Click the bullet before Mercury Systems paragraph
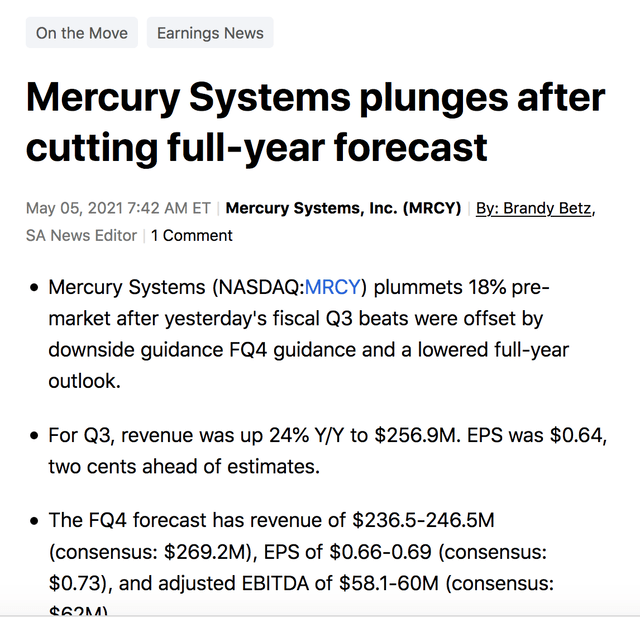 (34, 288)
